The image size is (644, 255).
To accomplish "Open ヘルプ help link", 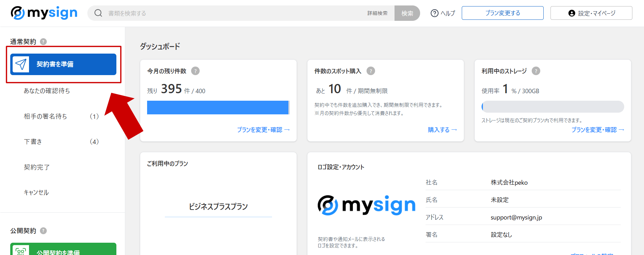I will pyautogui.click(x=443, y=13).
